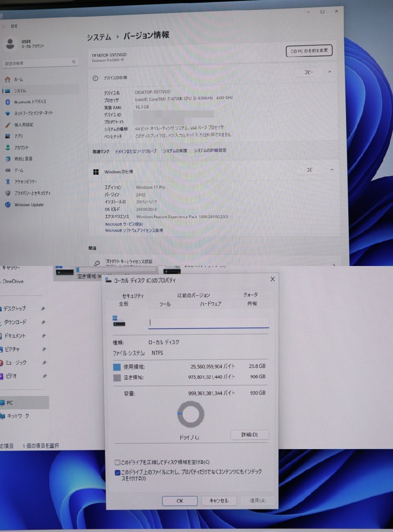
Task: Click システム in the breadcrumb header
Action: pos(99,37)
